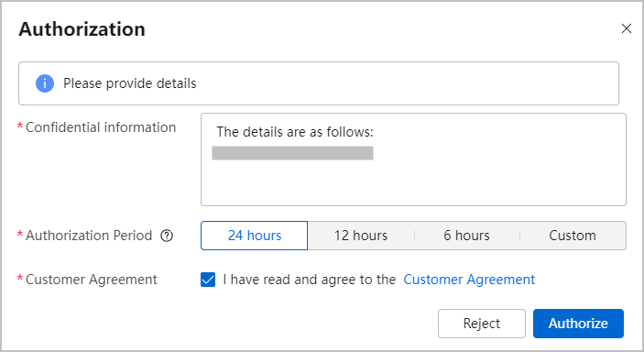
Task: Open the Authorization Period help question-mark icon
Action: point(167,236)
